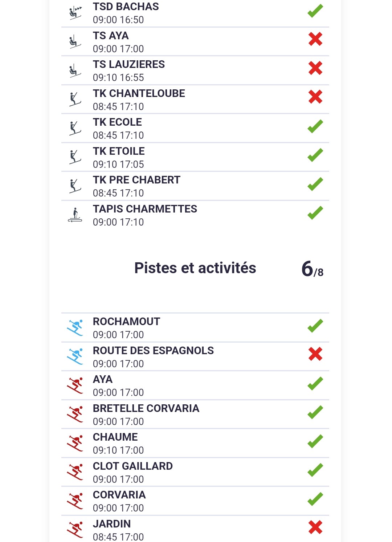The image size is (392, 542).
Task: Select the BRETELLE CORVARIA piste name
Action: [146, 408]
